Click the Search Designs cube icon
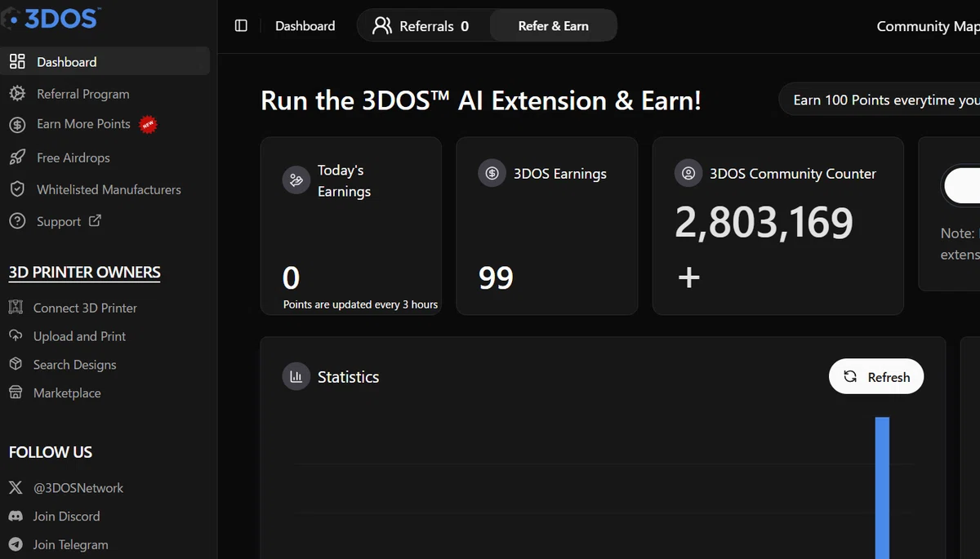The width and height of the screenshot is (980, 559). pyautogui.click(x=16, y=364)
